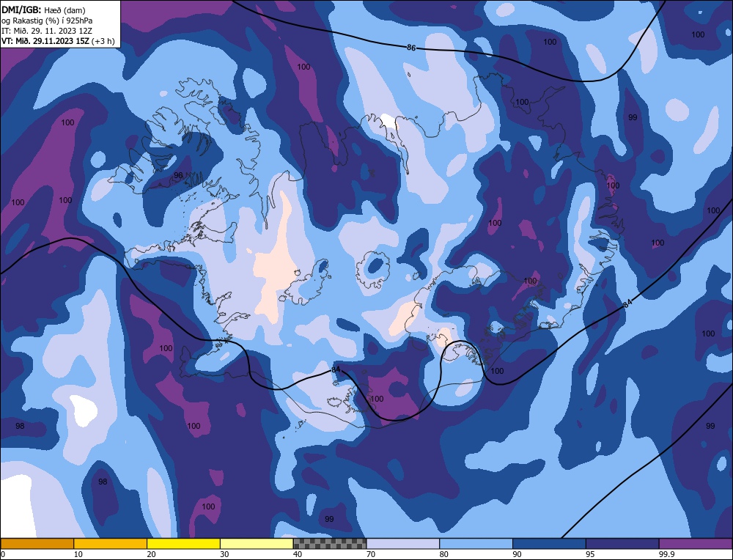Pick the lavender 70–80 legend swatch
Image resolution: width=733 pixels, height=560 pixels.
pyautogui.click(x=403, y=544)
